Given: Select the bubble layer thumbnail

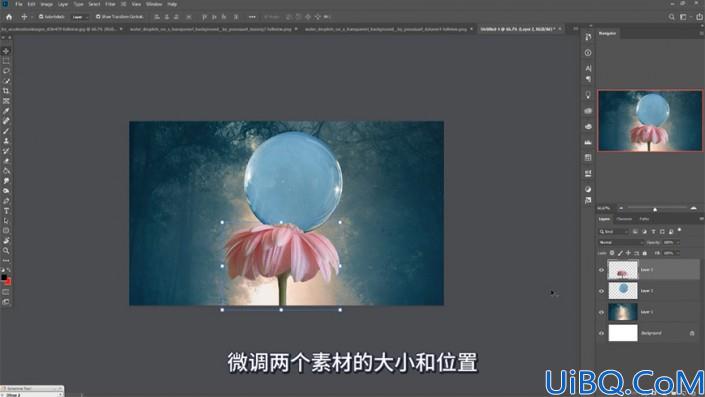Looking at the screenshot, I should point(623,291).
